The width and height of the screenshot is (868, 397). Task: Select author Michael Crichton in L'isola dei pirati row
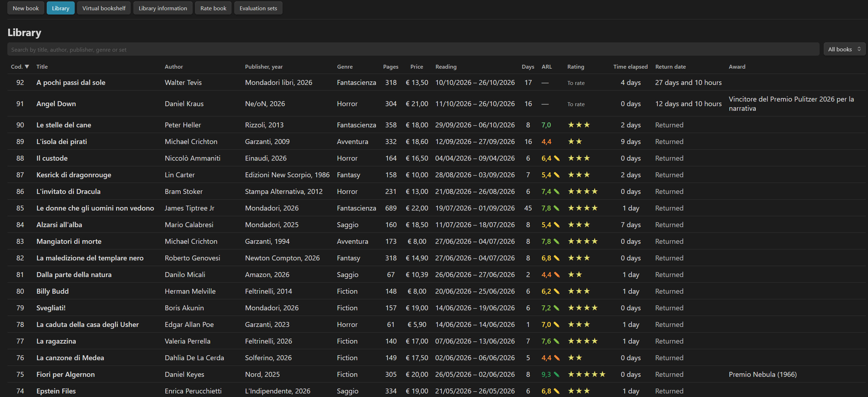[x=191, y=142]
